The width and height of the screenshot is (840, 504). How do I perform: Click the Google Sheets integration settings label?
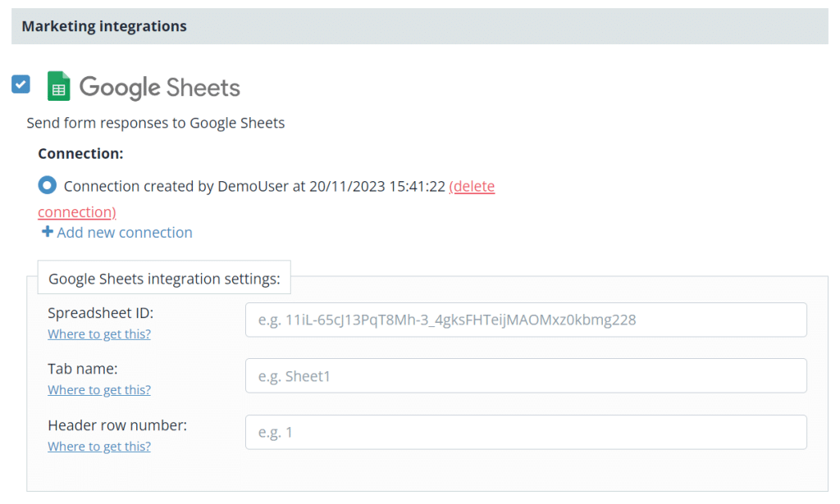[x=163, y=277]
